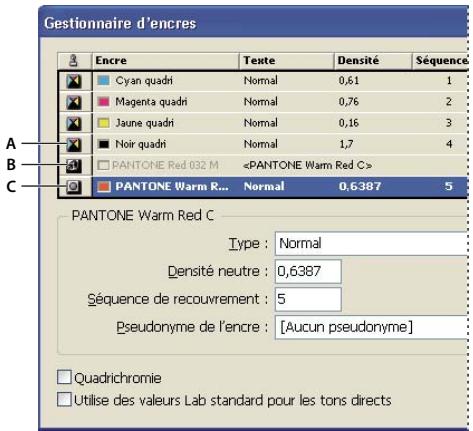
Task: Click the Normal type of Cyan quadri
Action: [x=261, y=81]
